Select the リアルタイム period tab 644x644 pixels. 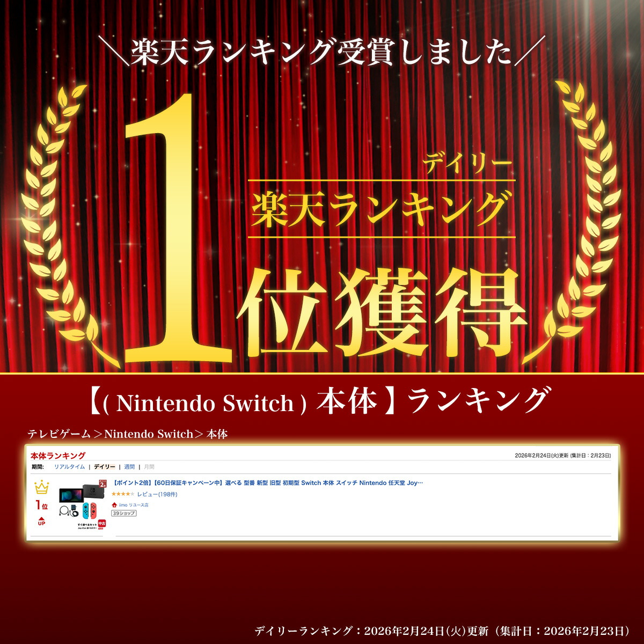[x=69, y=467]
